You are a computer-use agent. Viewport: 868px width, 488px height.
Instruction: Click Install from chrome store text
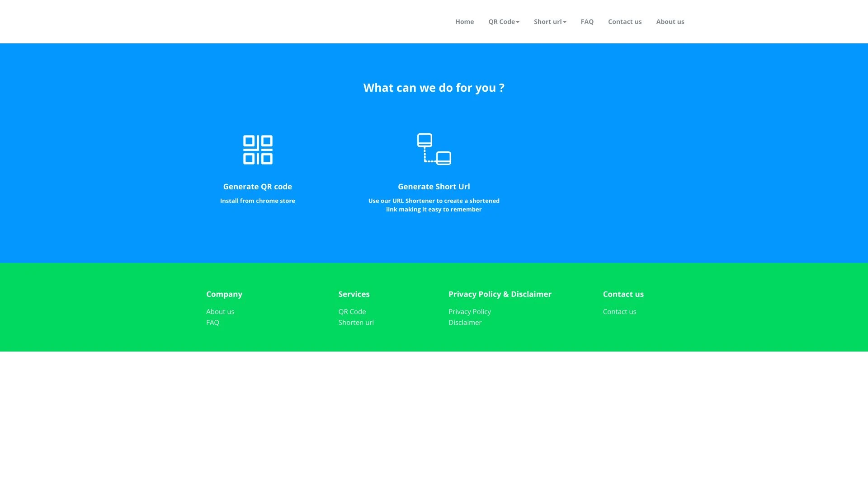pyautogui.click(x=257, y=201)
